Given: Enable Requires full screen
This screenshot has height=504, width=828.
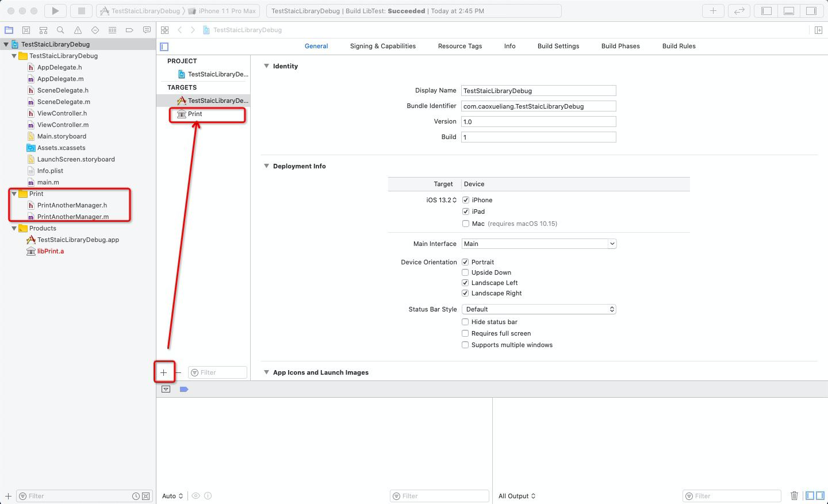Looking at the screenshot, I should pyautogui.click(x=465, y=333).
